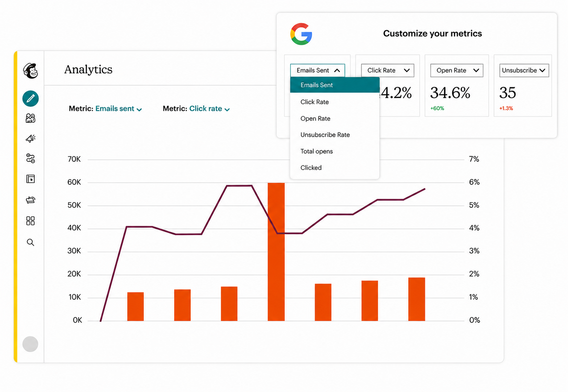
Task: Click the '60K' axis label
Action: click(x=74, y=182)
